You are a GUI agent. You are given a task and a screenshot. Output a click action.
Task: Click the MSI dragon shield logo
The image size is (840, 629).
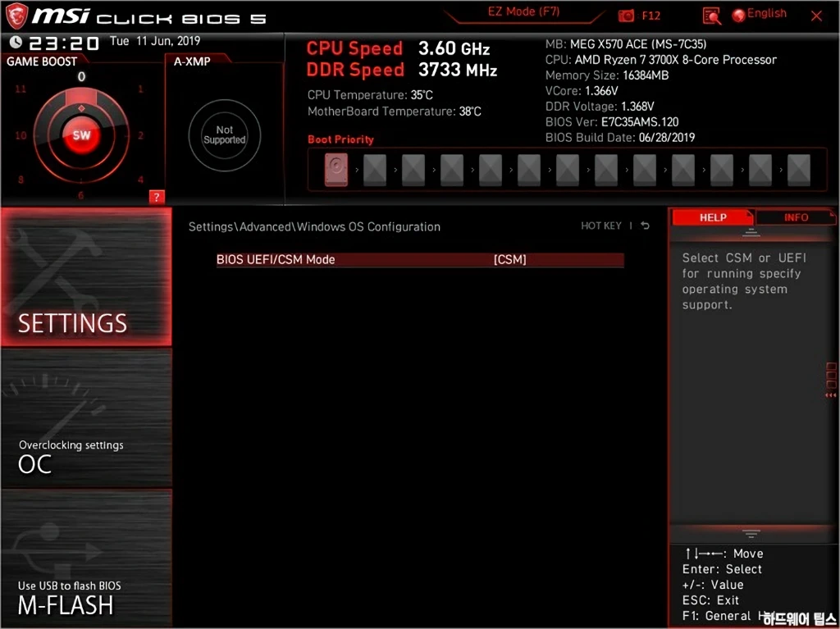16,16
